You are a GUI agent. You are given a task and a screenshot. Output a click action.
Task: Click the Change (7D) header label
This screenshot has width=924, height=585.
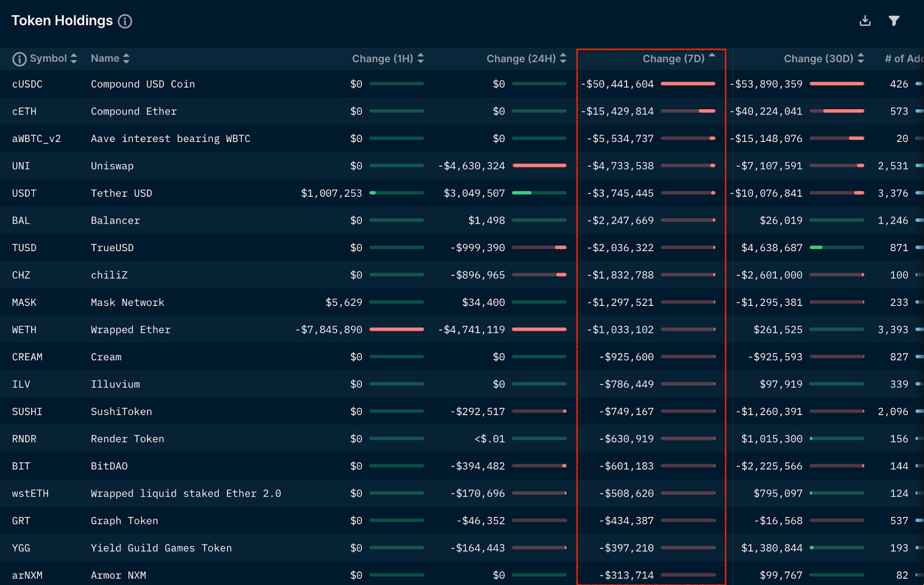click(x=673, y=59)
